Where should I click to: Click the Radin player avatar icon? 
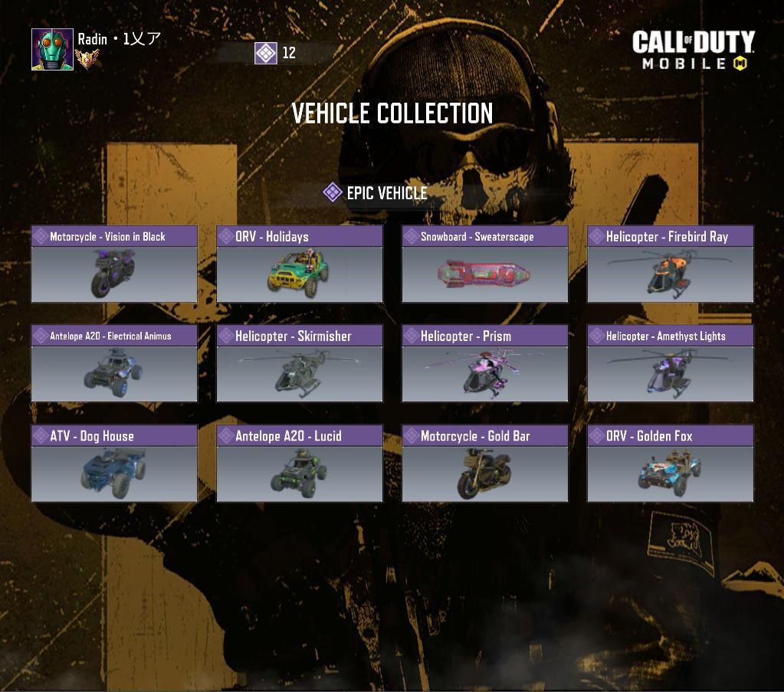[52, 49]
